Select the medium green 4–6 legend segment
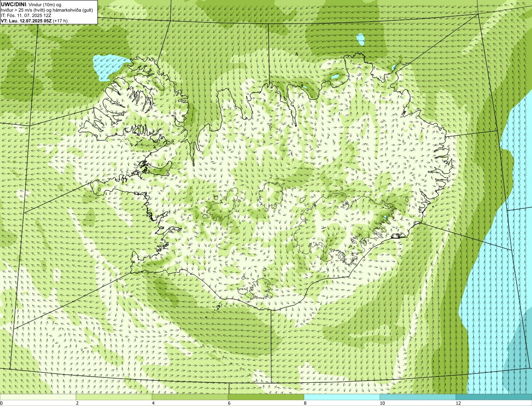 coord(190,397)
